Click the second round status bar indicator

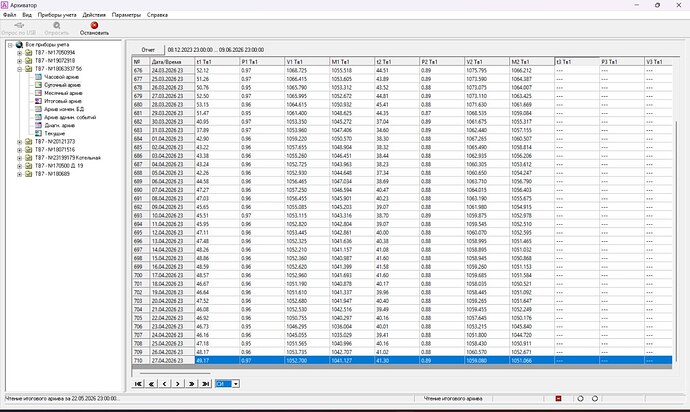tap(595, 398)
